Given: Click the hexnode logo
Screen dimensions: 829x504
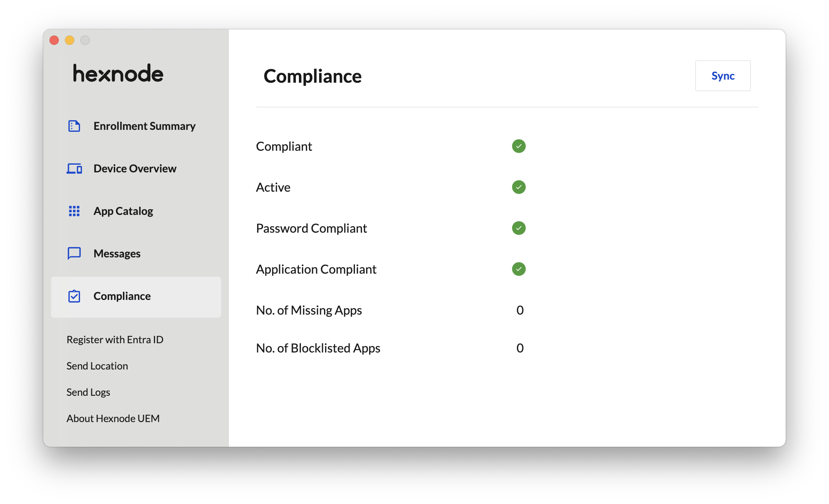Looking at the screenshot, I should [x=118, y=73].
